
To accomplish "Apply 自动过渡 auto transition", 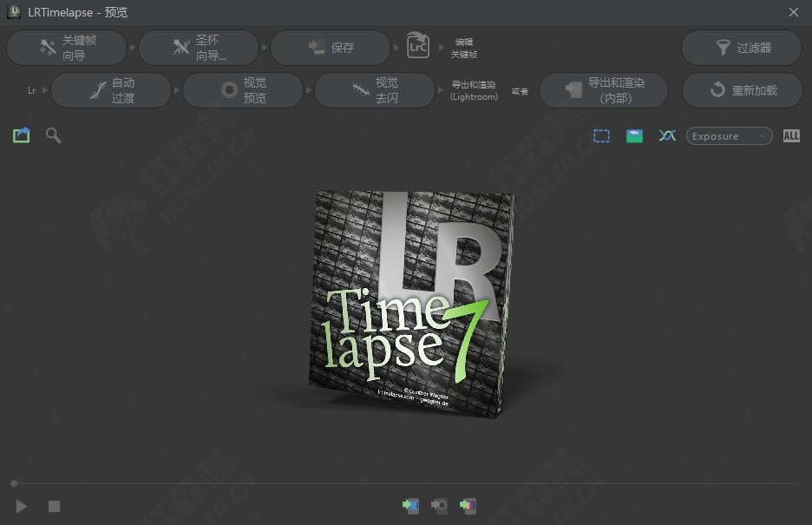I will pyautogui.click(x=111, y=90).
